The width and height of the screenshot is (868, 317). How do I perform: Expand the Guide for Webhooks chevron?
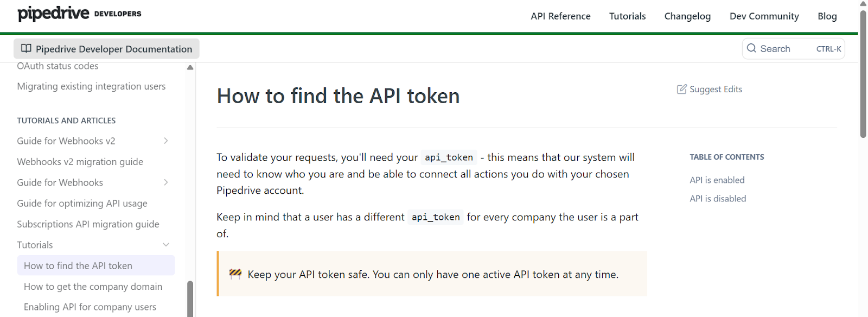166,182
